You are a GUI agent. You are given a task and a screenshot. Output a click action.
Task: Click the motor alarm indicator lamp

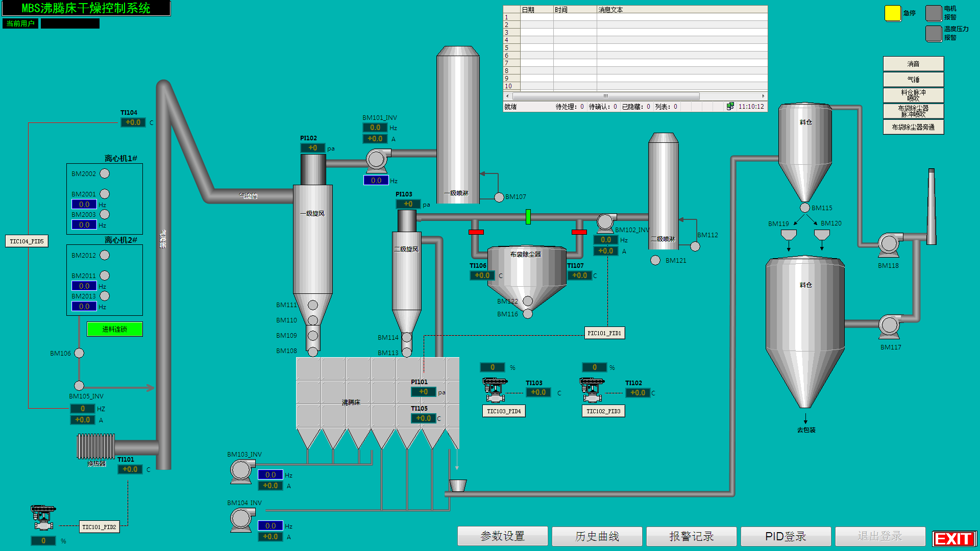click(934, 13)
